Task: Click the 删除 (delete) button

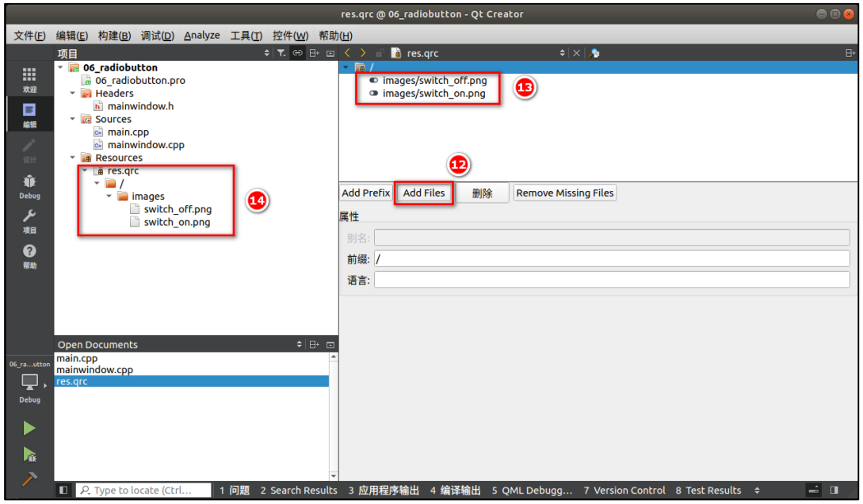Action: (x=482, y=193)
